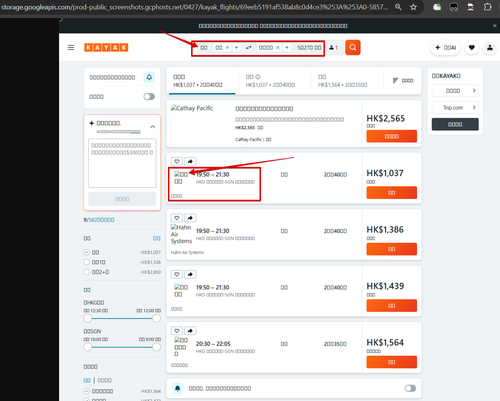This screenshot has width=500, height=401.
Task: Remove the origin airport chip with its X
Action: [227, 48]
